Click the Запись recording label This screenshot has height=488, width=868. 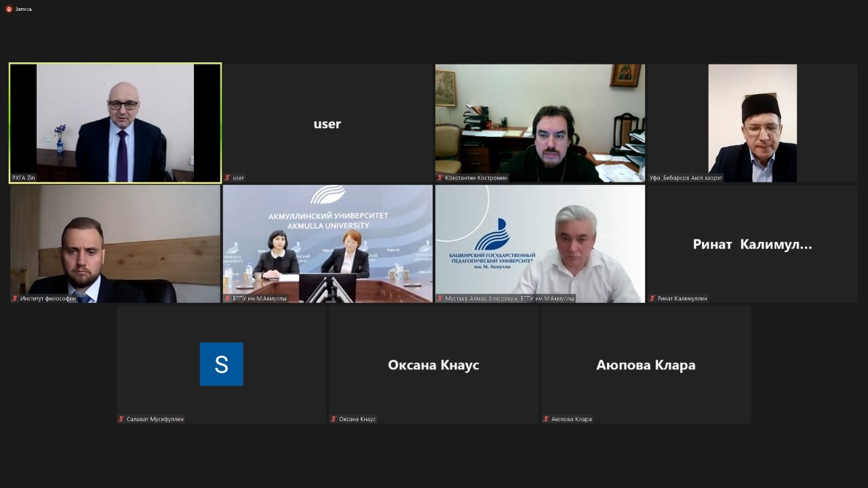coord(24,9)
